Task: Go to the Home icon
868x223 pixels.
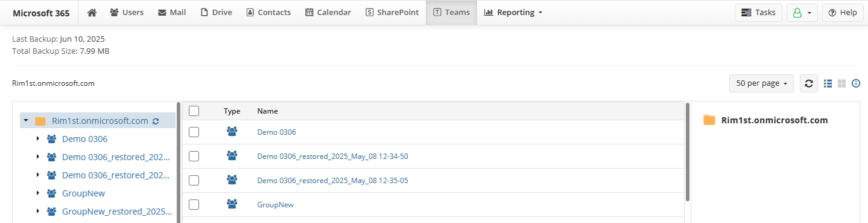Action: (x=92, y=12)
